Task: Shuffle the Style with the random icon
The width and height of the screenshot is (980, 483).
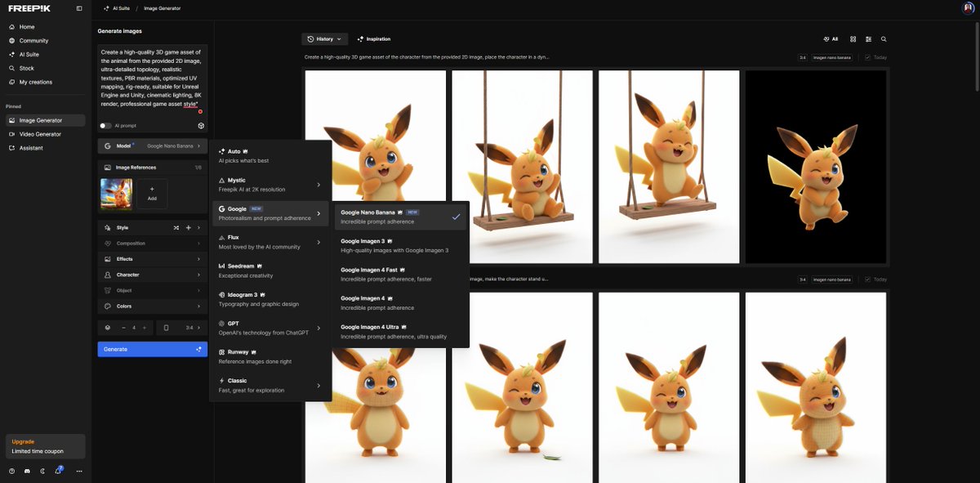Action: pos(176,227)
